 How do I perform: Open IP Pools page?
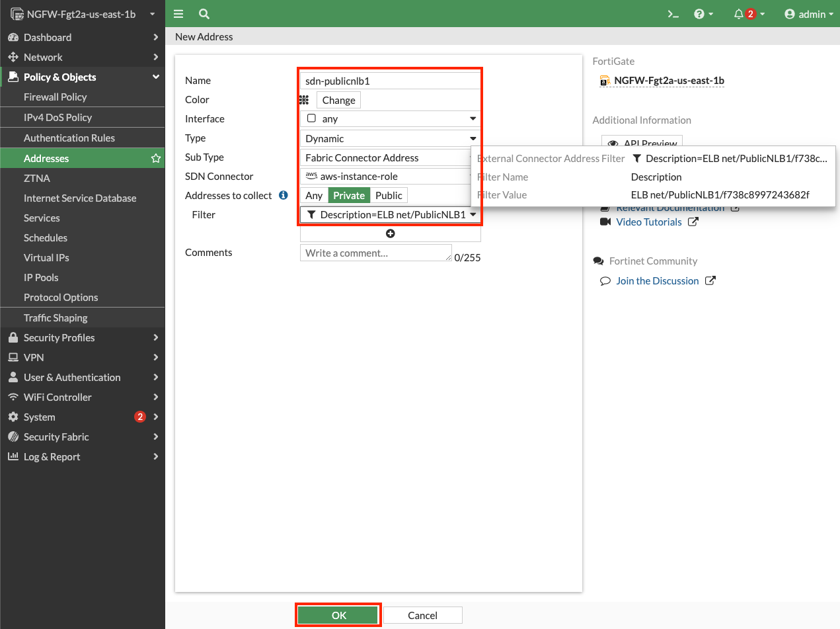tap(41, 277)
